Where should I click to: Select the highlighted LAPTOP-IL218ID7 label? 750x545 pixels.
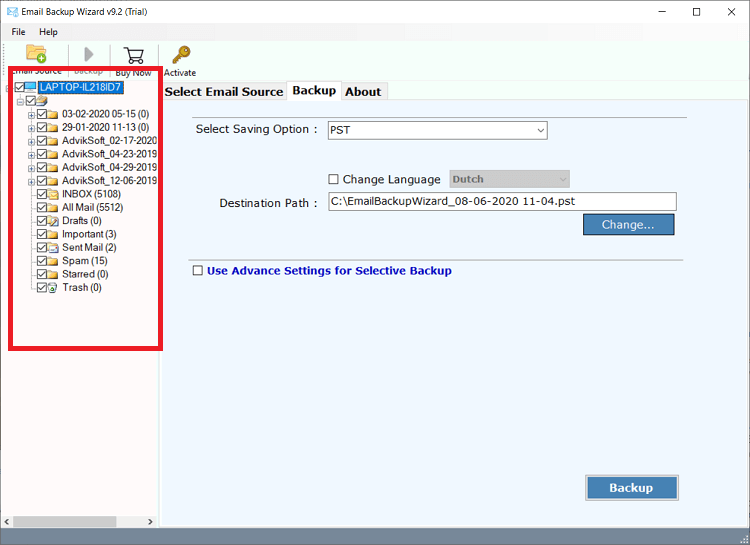pos(81,87)
